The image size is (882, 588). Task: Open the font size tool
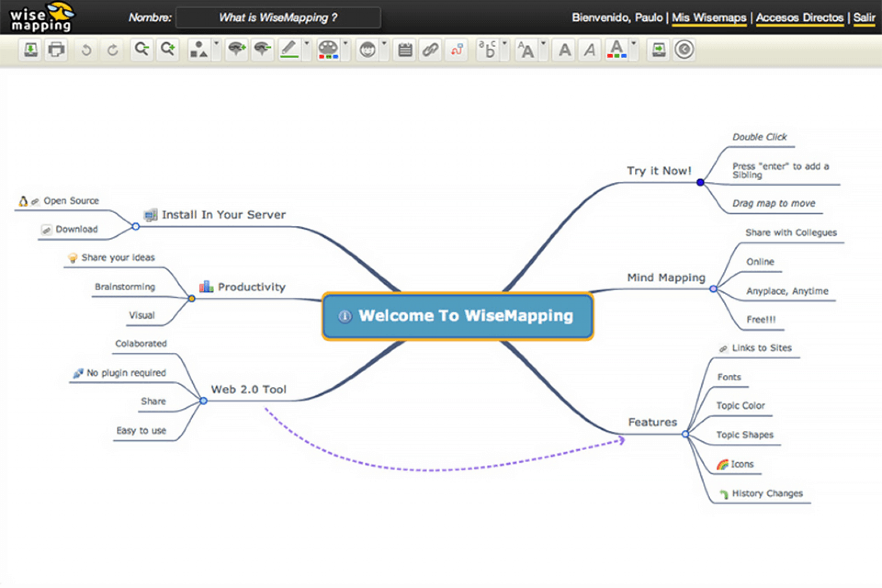coord(526,50)
